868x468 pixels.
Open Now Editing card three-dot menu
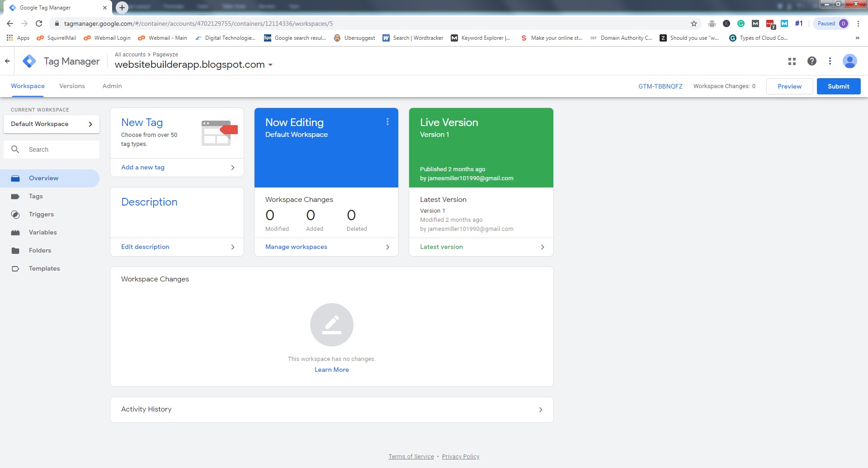click(387, 122)
